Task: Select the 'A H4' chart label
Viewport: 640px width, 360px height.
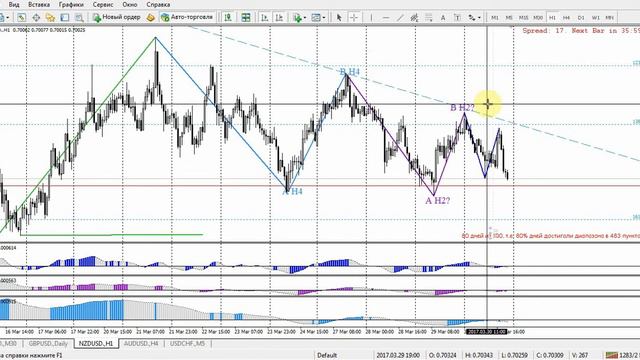Action: 293,191
